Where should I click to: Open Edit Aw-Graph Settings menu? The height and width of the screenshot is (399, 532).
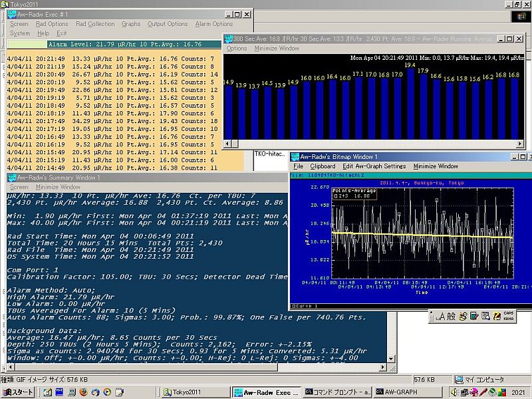pos(374,166)
